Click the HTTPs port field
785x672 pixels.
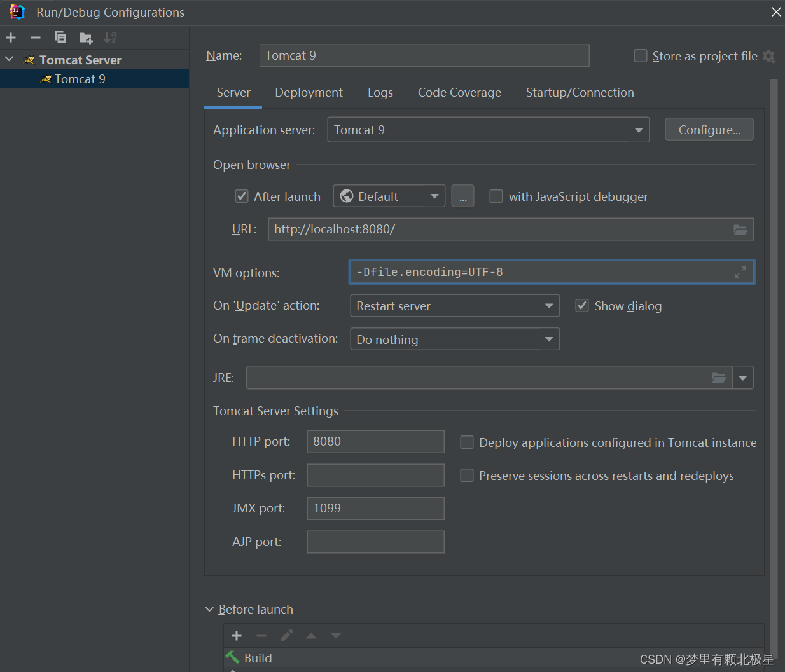click(x=375, y=475)
